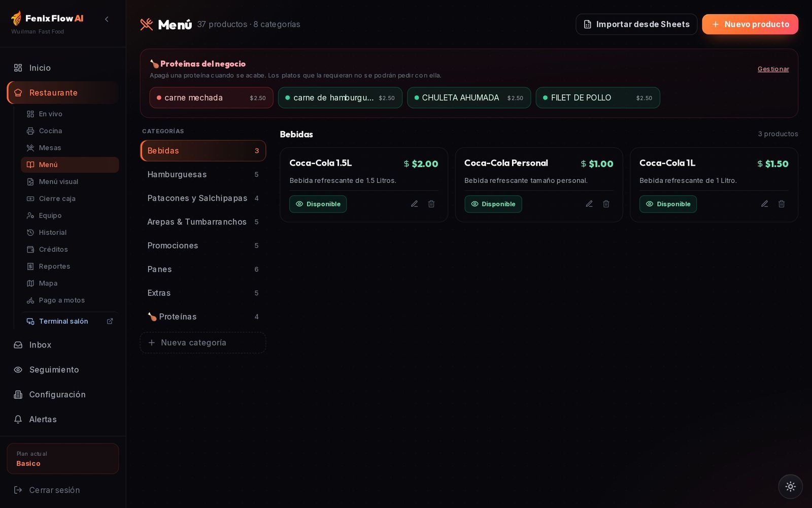This screenshot has height=508, width=812.
Task: Toggle carne de hamburguesa protein availability
Action: point(340,98)
